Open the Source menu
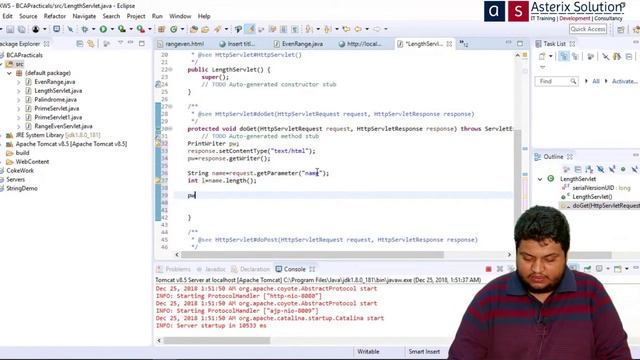Screen dimensions: 640x360 pyautogui.click(x=28, y=16)
